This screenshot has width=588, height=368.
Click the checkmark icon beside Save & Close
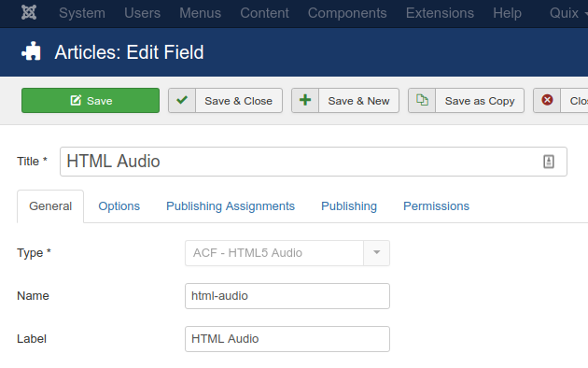pos(182,100)
